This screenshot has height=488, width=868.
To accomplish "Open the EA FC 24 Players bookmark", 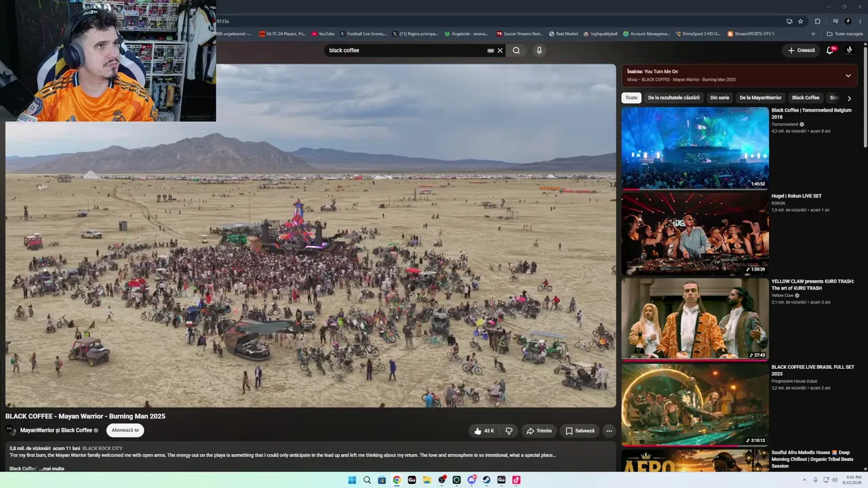I will (283, 34).
